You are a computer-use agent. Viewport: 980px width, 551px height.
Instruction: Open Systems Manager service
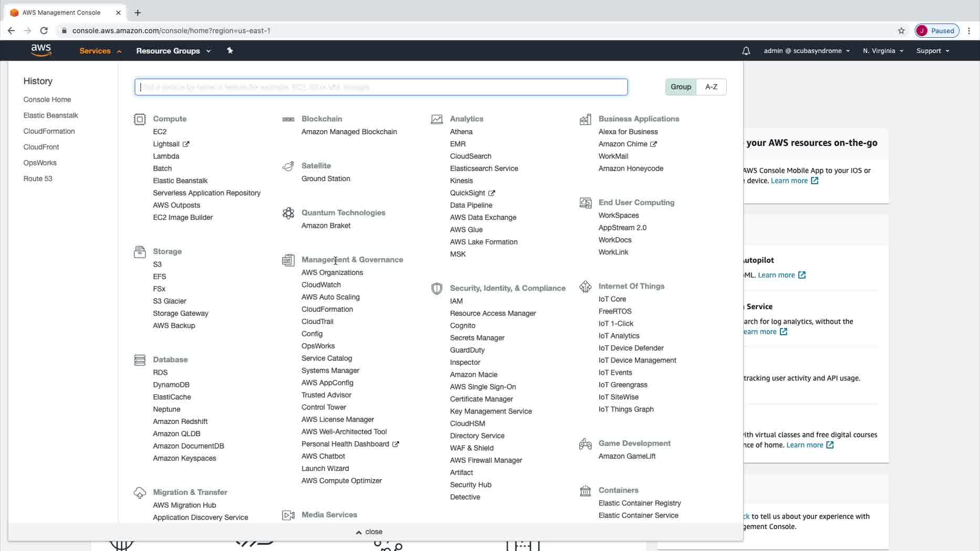tap(330, 370)
